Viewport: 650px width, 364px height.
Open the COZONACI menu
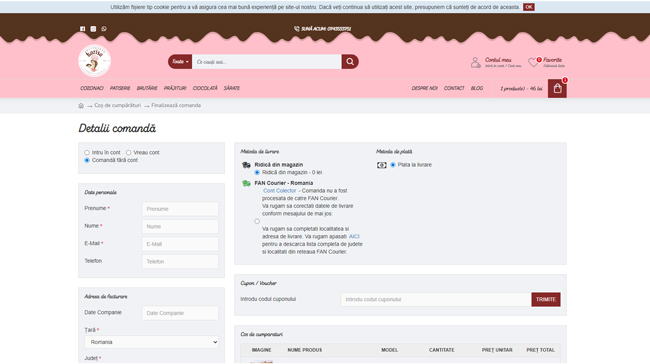[92, 88]
